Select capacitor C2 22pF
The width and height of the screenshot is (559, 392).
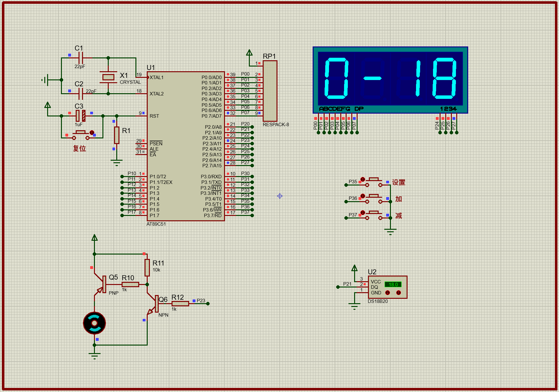tap(80, 94)
